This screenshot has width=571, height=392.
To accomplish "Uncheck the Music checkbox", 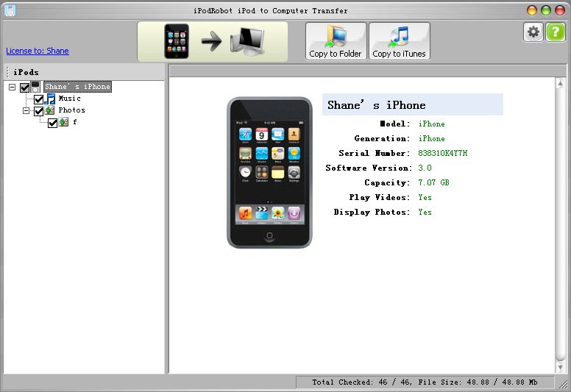I will 38,99.
